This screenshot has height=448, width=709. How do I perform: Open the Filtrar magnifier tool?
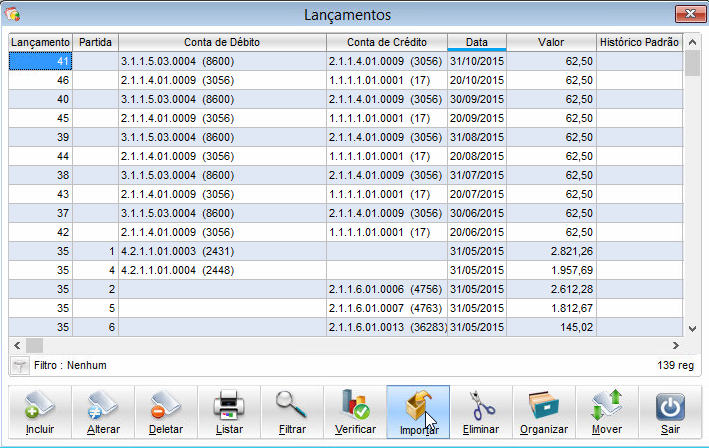point(292,413)
